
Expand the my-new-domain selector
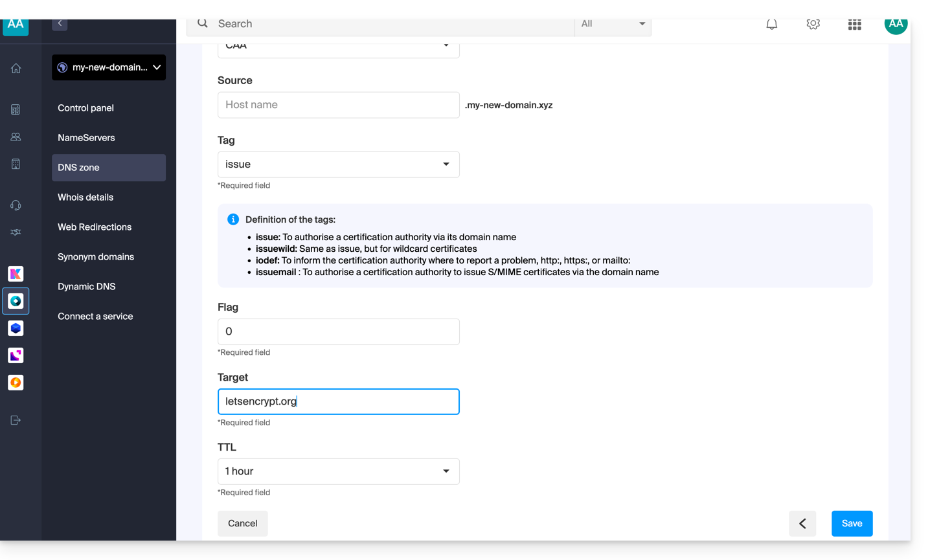[x=109, y=67]
